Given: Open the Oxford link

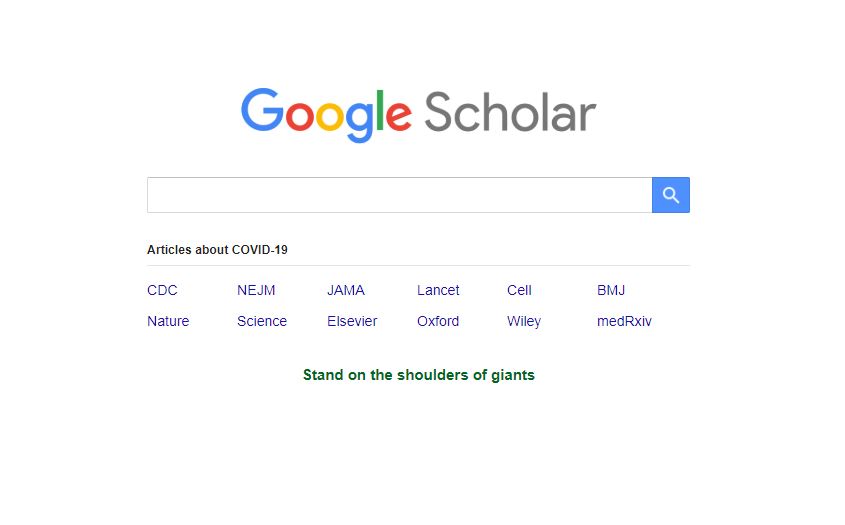Looking at the screenshot, I should (438, 321).
